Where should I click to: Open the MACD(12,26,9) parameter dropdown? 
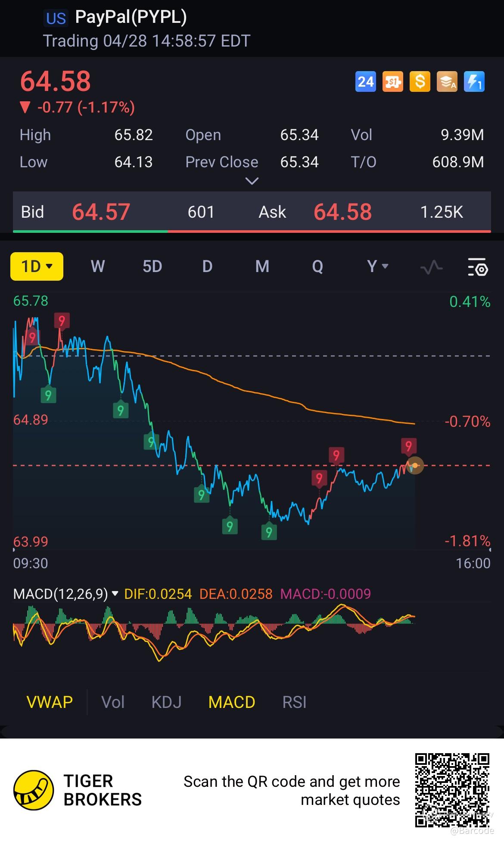pyautogui.click(x=66, y=594)
